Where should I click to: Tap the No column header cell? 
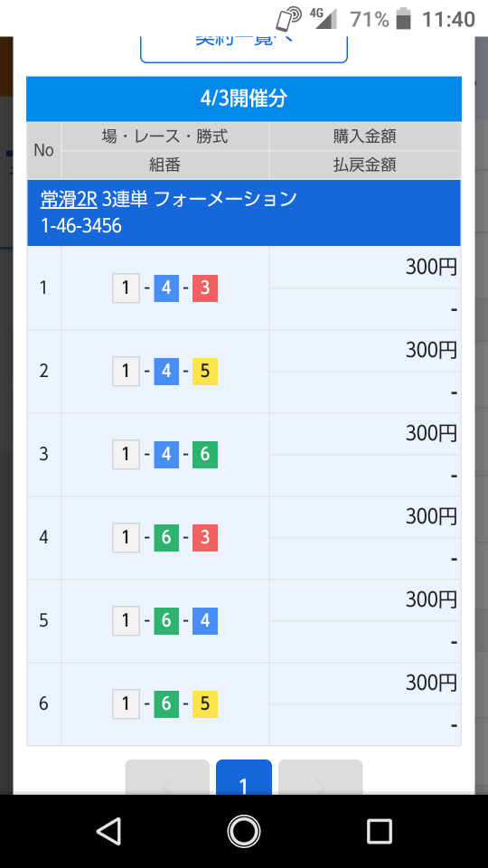point(43,151)
